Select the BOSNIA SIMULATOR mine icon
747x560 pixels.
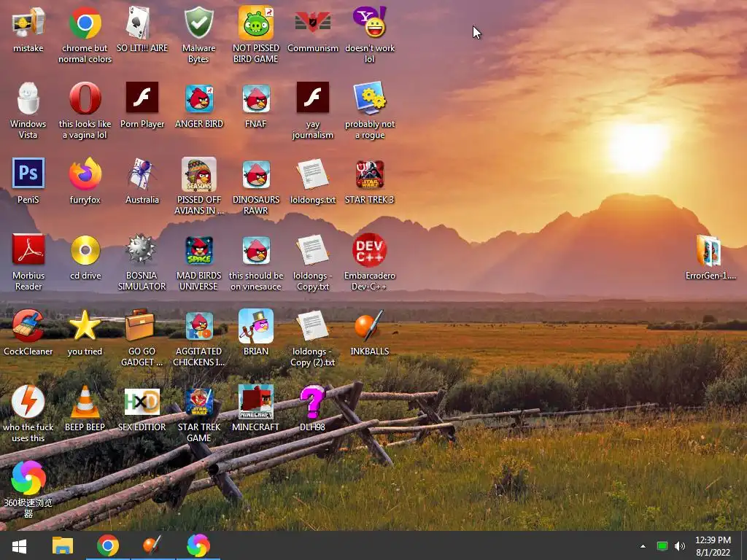coord(141,249)
